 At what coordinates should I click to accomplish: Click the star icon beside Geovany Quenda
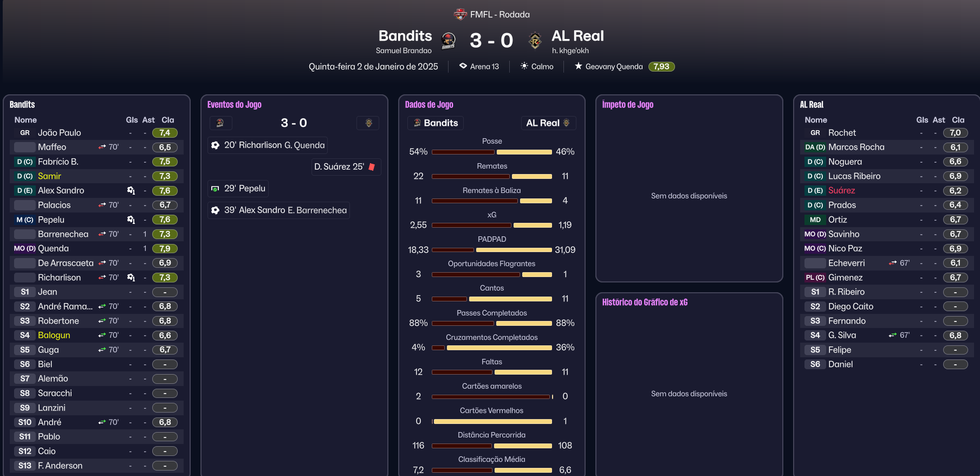tap(579, 66)
